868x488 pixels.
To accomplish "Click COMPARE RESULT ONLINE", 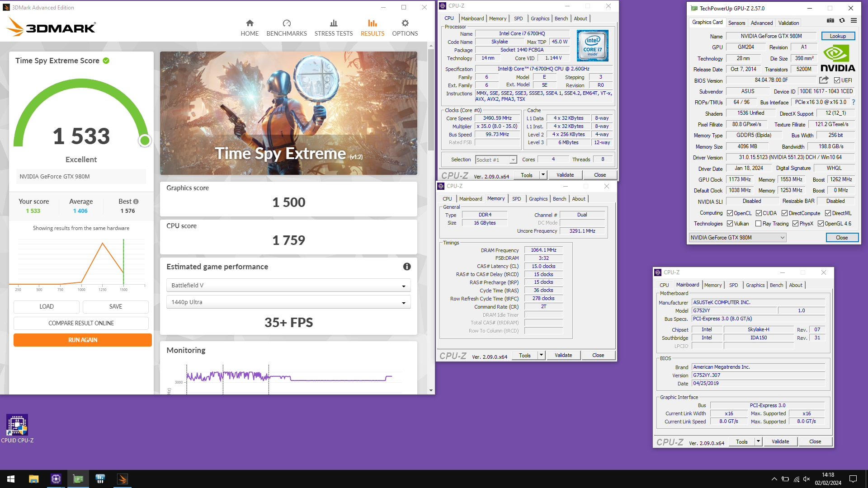I will 81,323.
